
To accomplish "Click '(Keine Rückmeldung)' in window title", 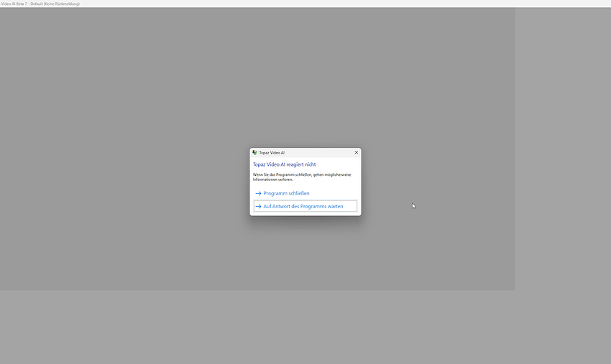I will click(63, 4).
